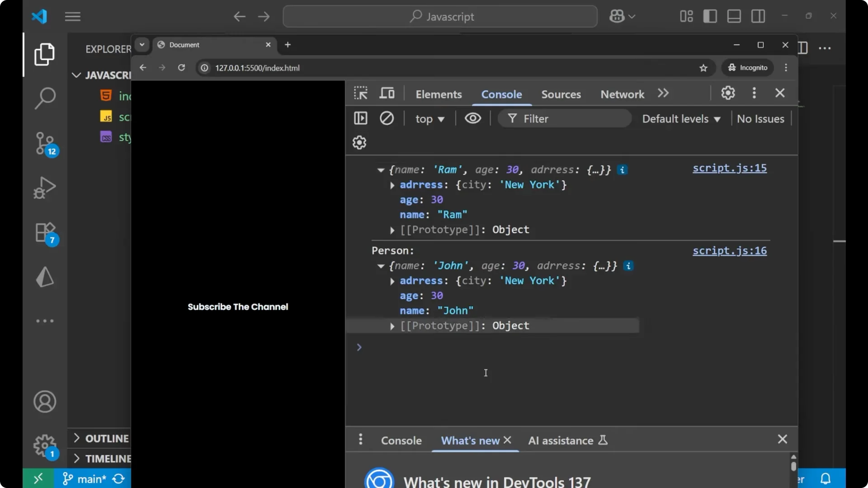This screenshot has height=488, width=868.
Task: Open VS Code account icon
Action: click(x=45, y=402)
